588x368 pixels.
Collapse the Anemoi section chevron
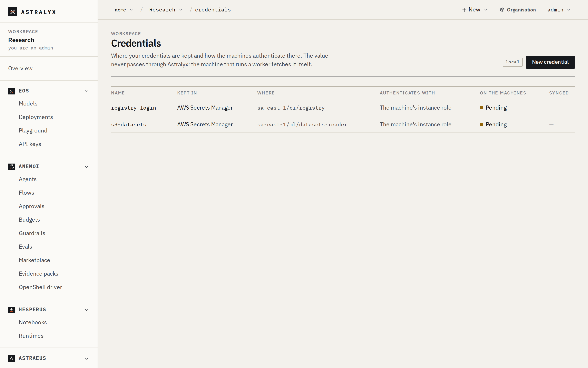coord(87,167)
